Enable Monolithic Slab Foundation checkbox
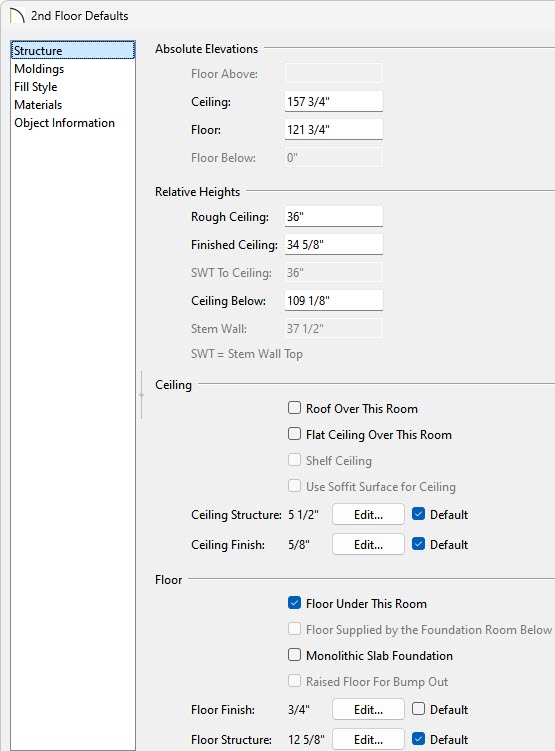The image size is (555, 751). click(x=294, y=655)
